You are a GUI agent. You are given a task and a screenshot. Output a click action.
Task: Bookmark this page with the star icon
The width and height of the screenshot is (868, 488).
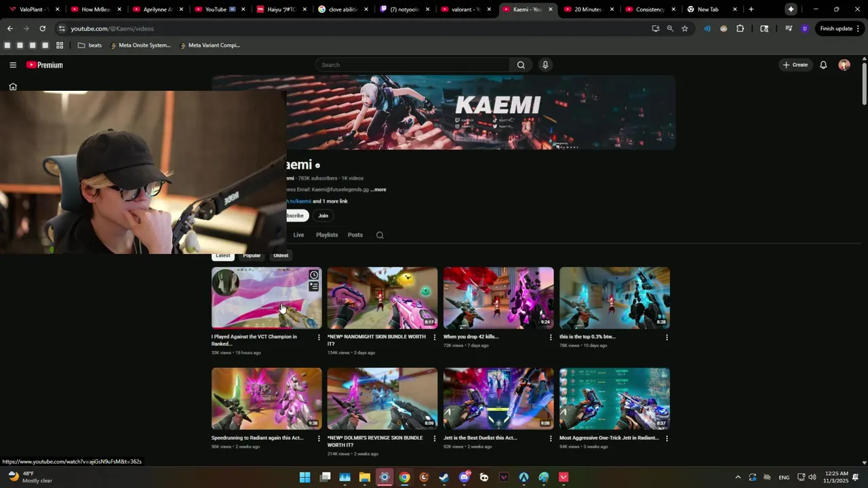point(685,28)
